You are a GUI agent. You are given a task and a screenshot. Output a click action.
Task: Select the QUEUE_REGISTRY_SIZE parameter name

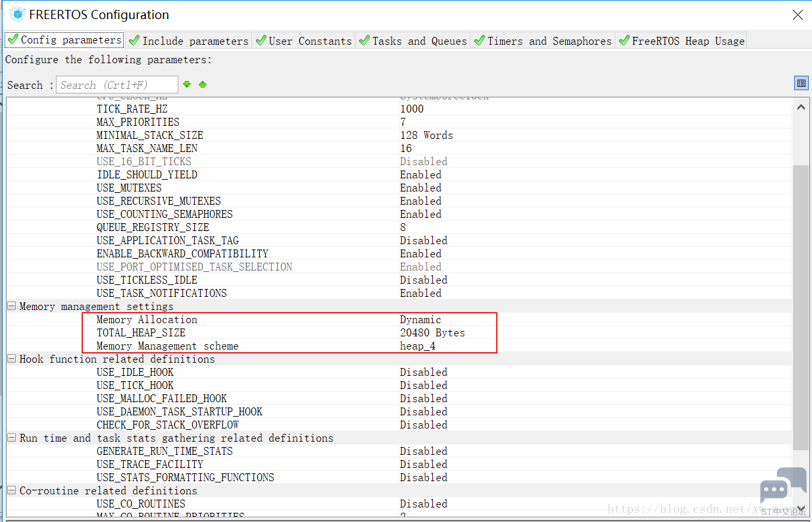pos(153,227)
